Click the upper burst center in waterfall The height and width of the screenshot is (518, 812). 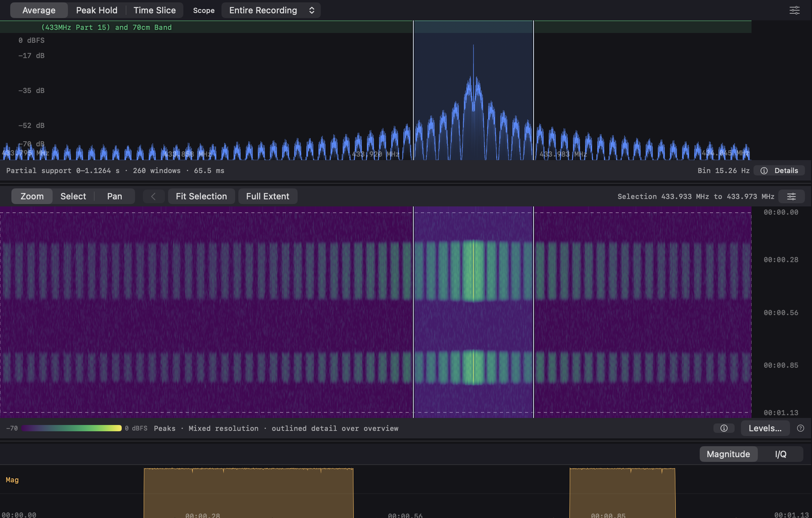[x=473, y=271]
